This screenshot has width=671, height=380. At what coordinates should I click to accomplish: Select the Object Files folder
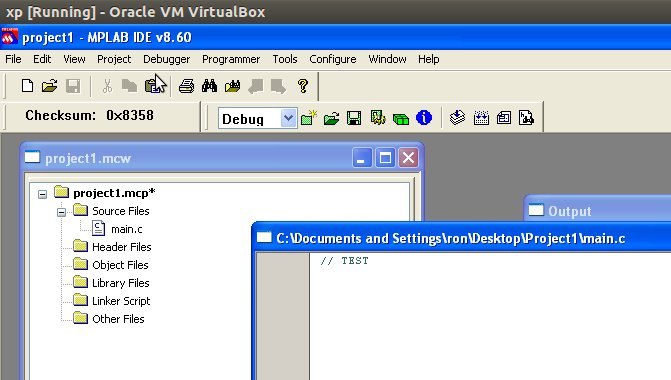tap(120, 265)
